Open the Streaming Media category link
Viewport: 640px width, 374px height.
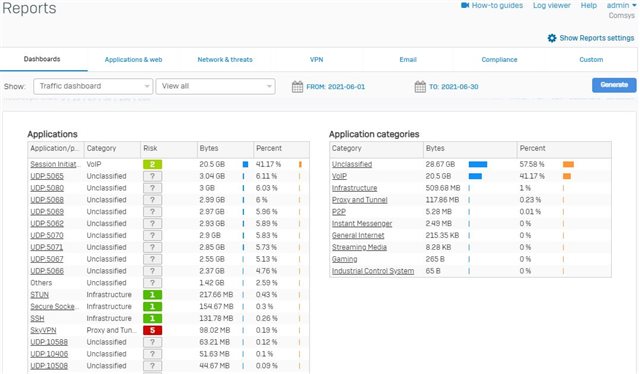[359, 247]
